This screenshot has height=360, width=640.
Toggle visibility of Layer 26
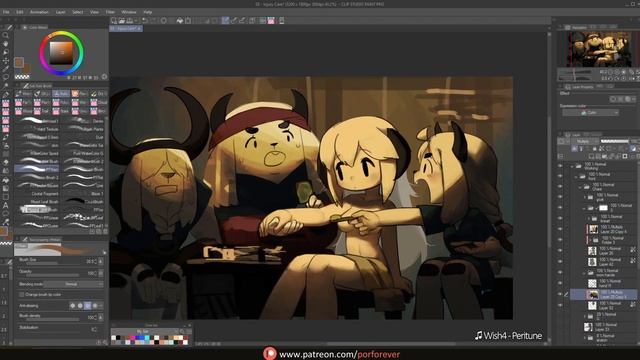pos(560,250)
